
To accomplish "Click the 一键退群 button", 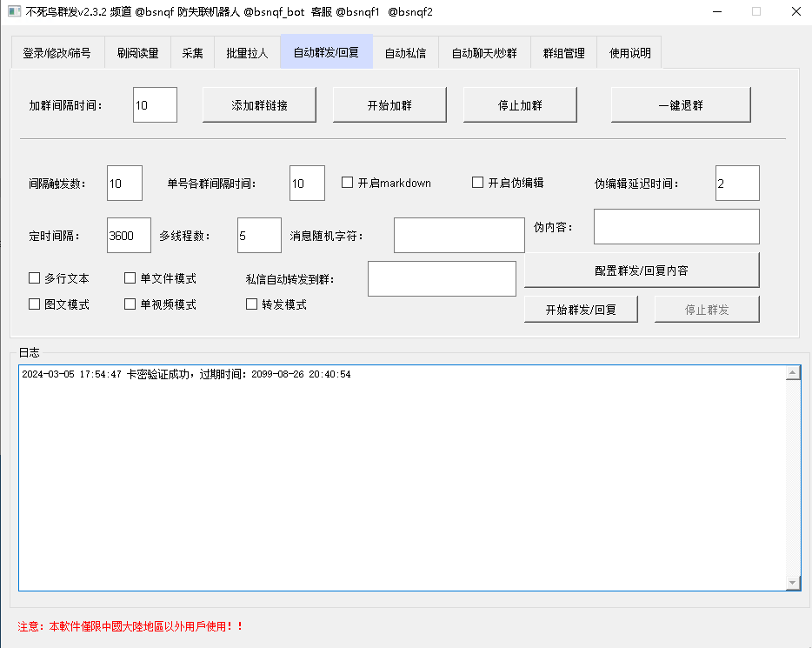I will click(680, 105).
